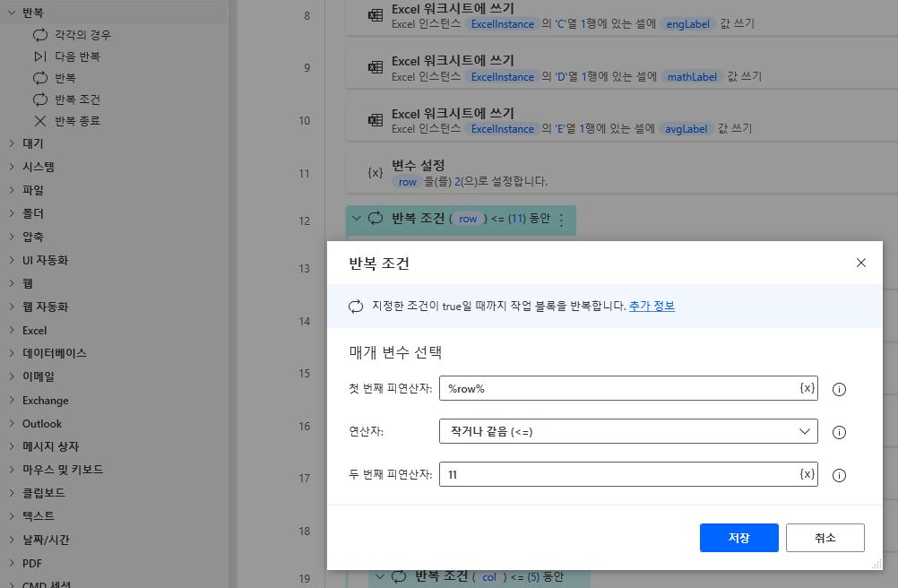The image size is (898, 588).
Task: Close the '반복 조건' dialog
Action: 860,263
